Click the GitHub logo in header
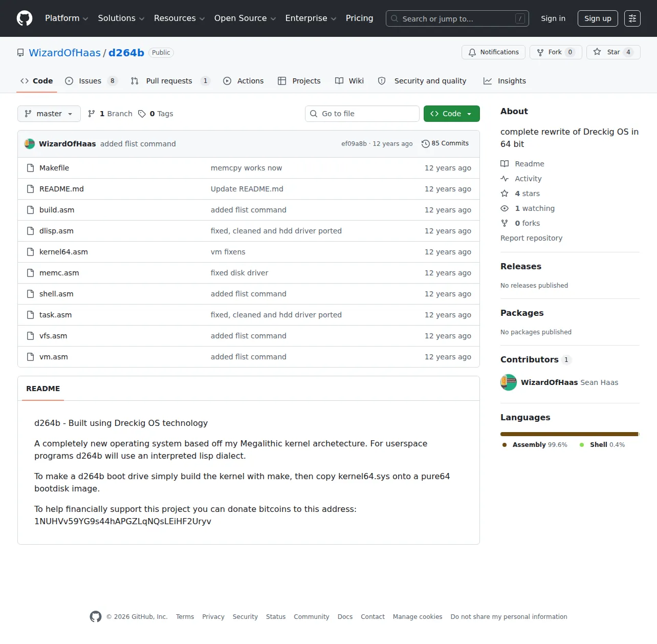This screenshot has width=657, height=644. [25, 18]
